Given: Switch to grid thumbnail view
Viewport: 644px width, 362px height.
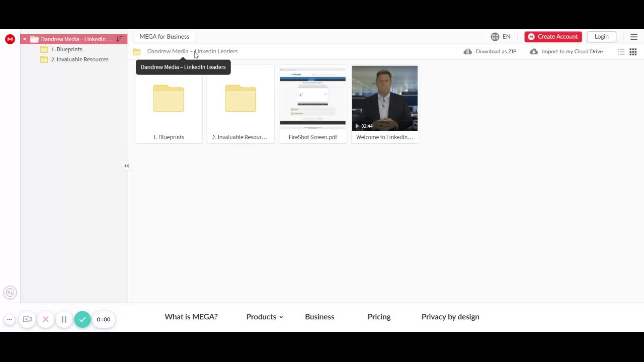Looking at the screenshot, I should point(633,52).
